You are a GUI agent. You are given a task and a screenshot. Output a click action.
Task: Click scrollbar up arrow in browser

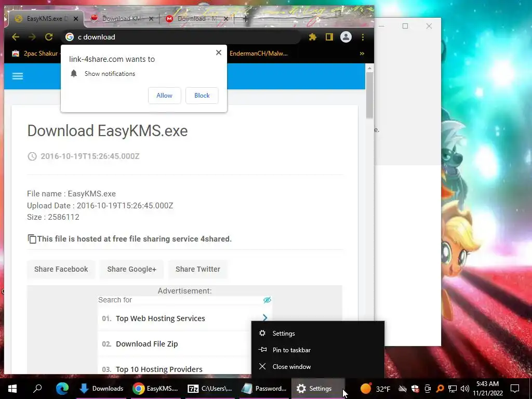pos(369,68)
